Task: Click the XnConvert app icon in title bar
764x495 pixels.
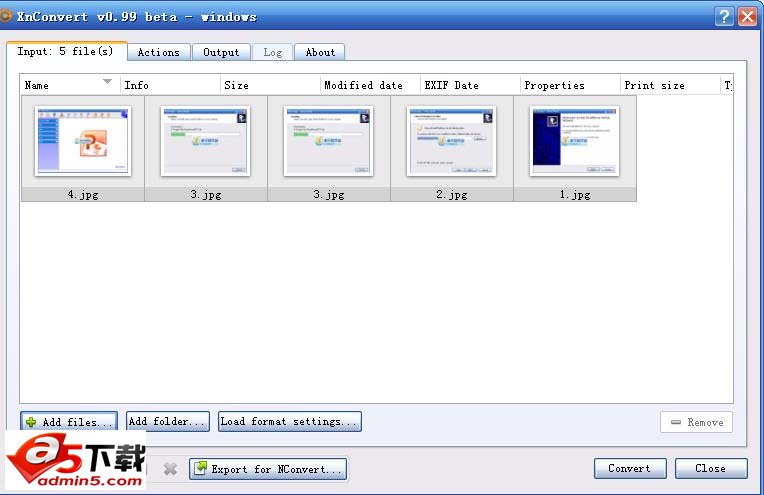Action: click(6, 16)
